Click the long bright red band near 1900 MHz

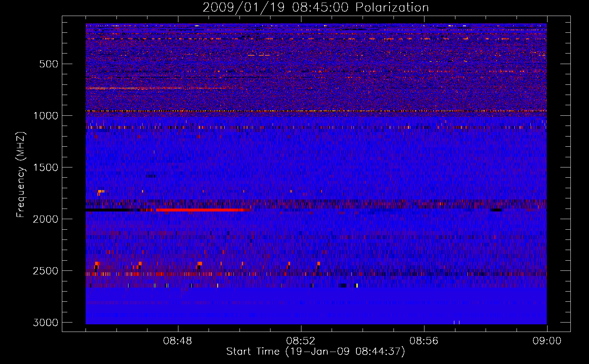(200, 210)
